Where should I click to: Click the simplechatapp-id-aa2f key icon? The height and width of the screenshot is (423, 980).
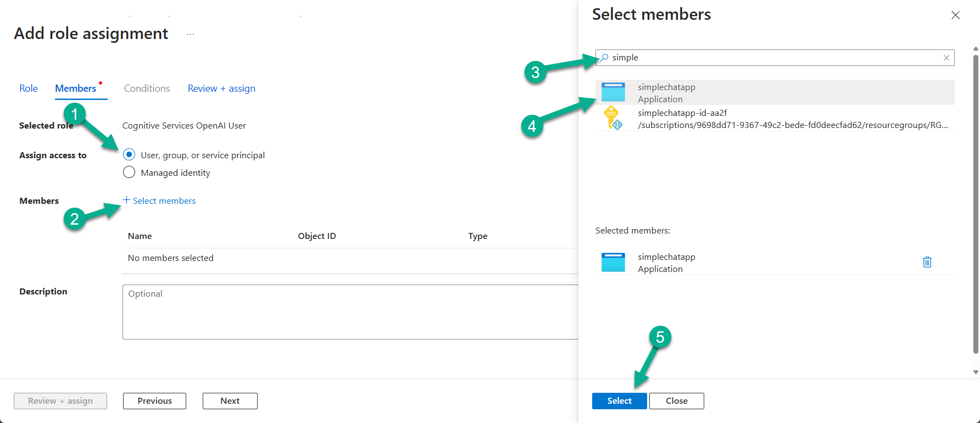tap(613, 118)
